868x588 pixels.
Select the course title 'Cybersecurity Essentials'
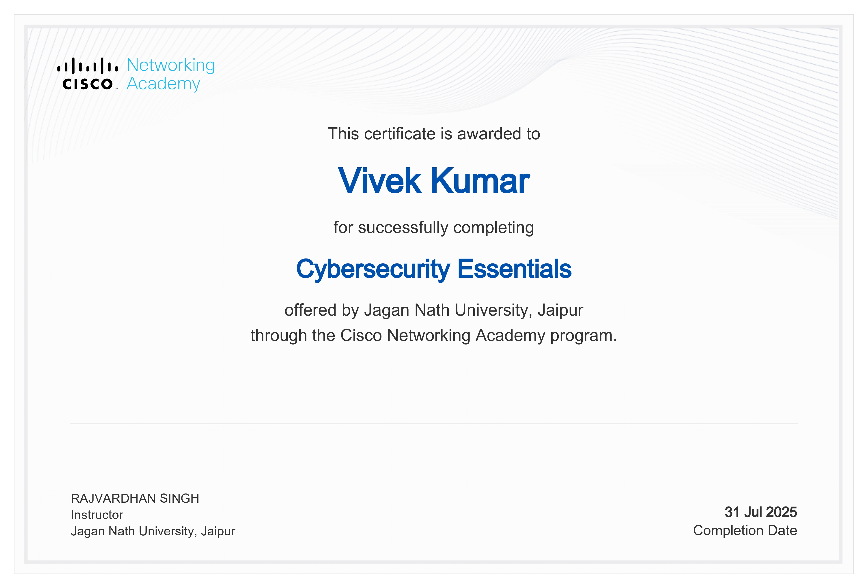(x=434, y=269)
